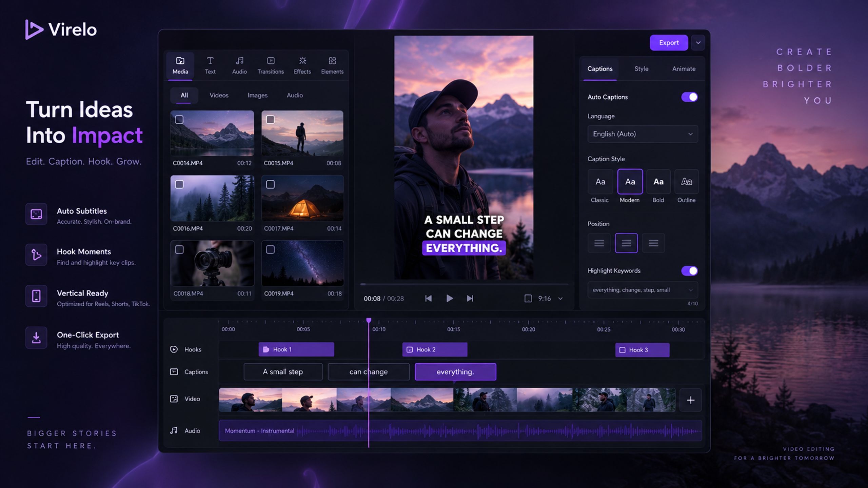Open the Transitions tool icon
868x488 pixels.
pos(271,61)
